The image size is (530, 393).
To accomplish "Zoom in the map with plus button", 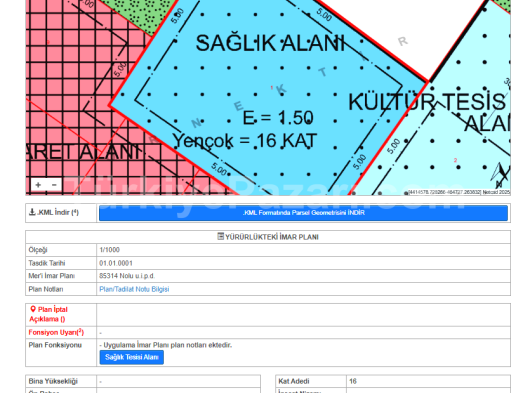I will tap(38, 185).
